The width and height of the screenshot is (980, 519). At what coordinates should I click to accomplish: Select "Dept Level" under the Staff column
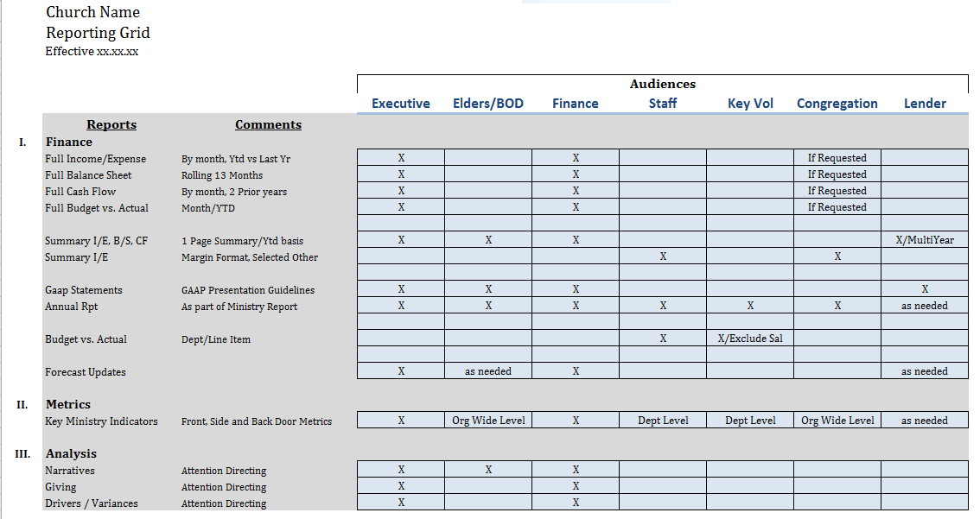pos(663,421)
